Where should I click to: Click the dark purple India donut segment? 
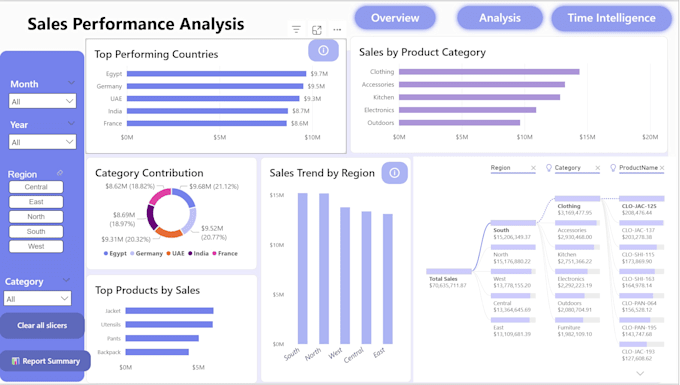click(151, 218)
